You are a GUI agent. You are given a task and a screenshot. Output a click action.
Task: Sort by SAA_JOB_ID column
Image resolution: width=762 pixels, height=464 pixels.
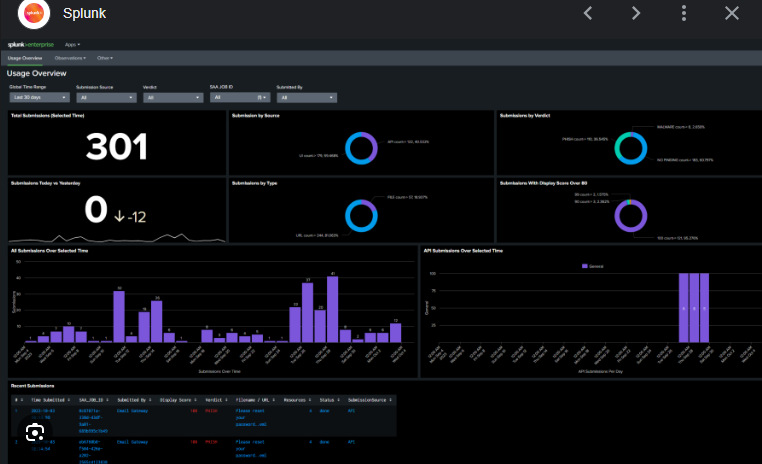pos(93,400)
